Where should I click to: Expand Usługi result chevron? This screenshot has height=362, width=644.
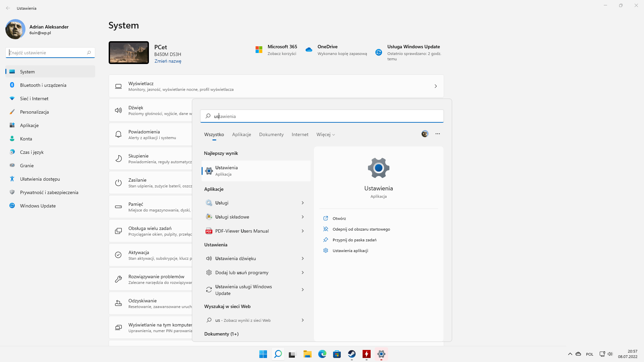click(x=303, y=203)
